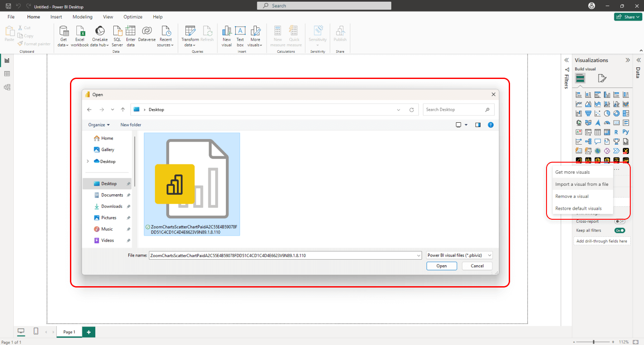Click the Publish icon in the ribbon

[340, 33]
